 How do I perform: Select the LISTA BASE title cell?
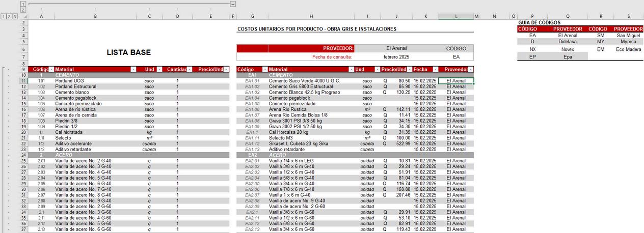[x=128, y=52]
